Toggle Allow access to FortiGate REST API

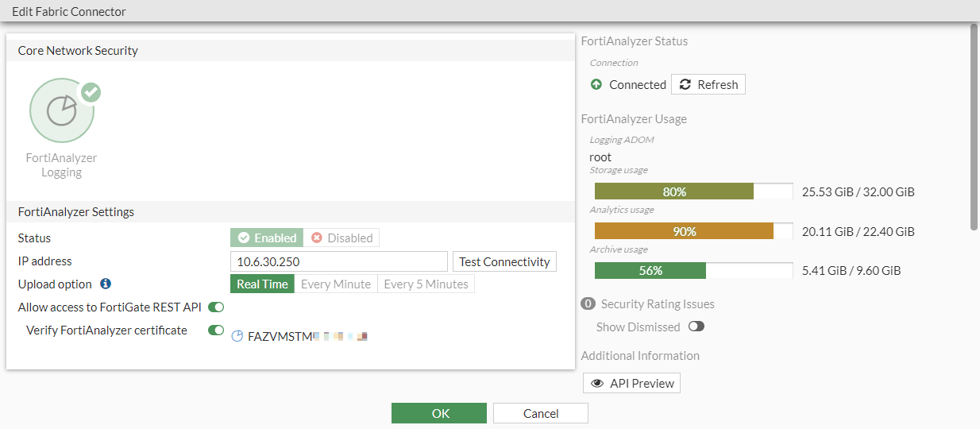tap(216, 307)
